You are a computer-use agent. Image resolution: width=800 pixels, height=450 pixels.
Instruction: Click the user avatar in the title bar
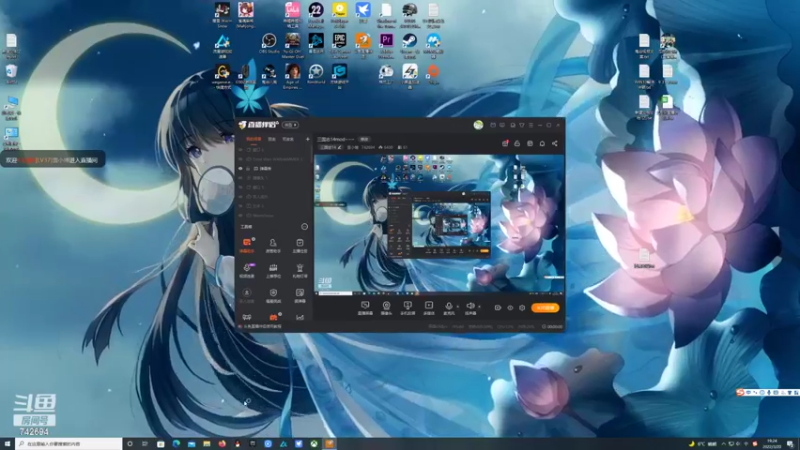478,125
